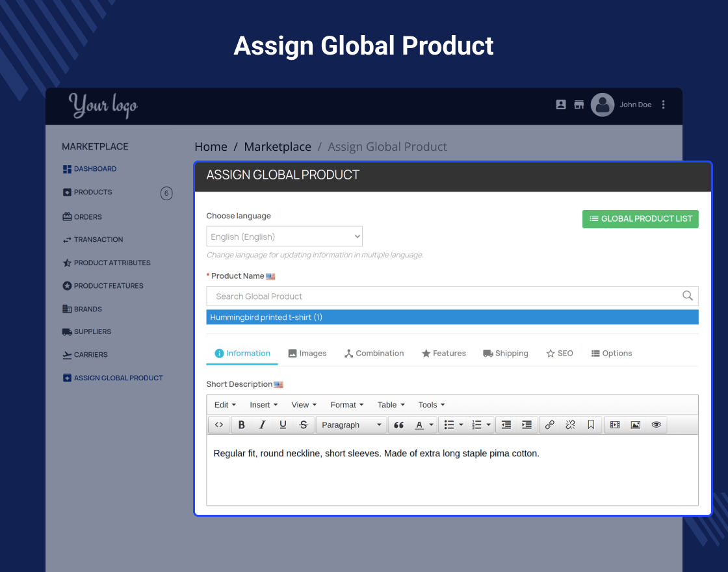The image size is (728, 572).
Task: Click the insert link icon
Action: 550,425
